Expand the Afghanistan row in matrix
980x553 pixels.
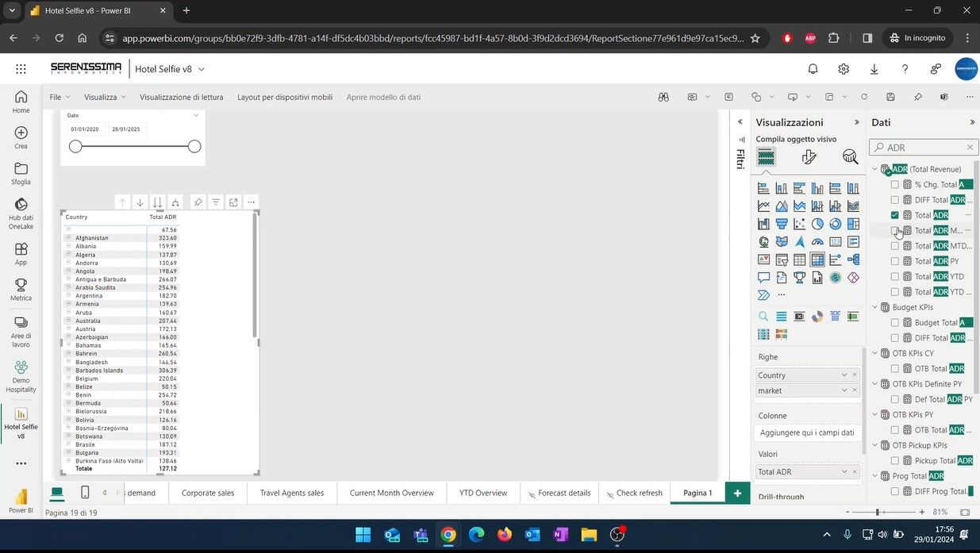[x=68, y=238]
